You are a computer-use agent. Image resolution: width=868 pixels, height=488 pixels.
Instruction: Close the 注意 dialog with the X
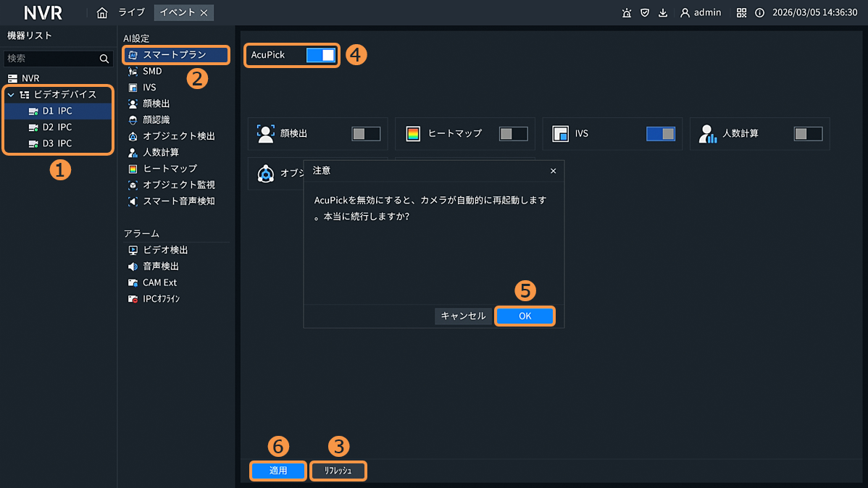(554, 171)
